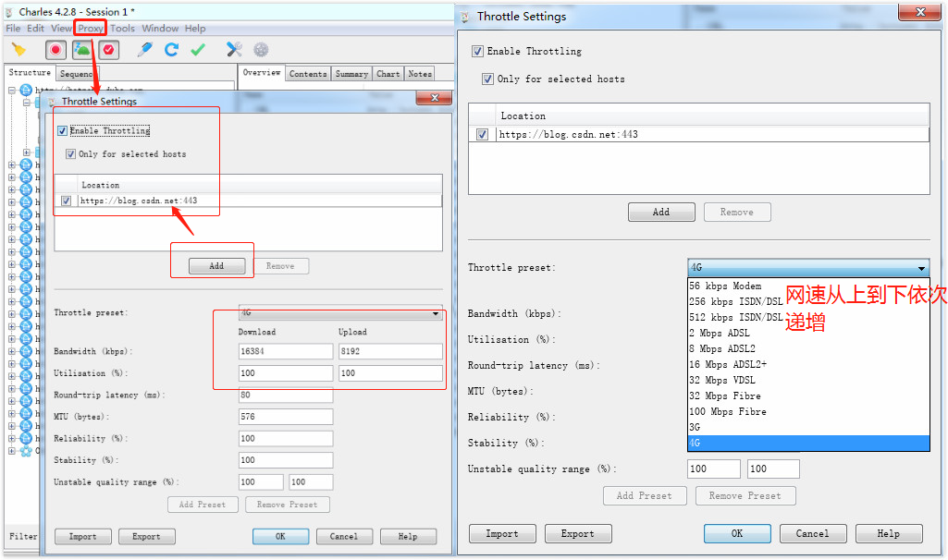Choose 32 Mbps VDSL preset
Viewport: 948px width, 560px height.
(808, 380)
